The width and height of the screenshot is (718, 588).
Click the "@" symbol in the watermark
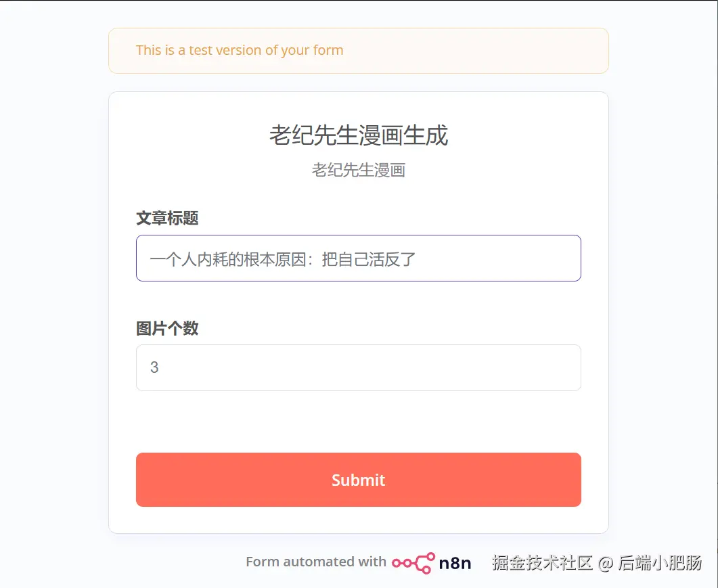point(606,562)
